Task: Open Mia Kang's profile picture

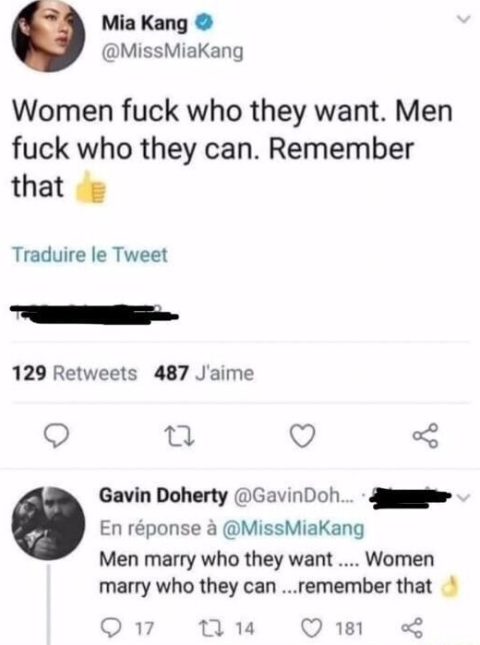Action: click(x=48, y=36)
